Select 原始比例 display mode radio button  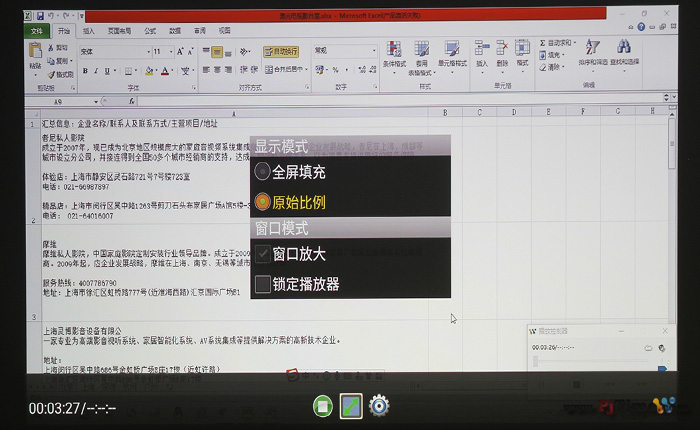pyautogui.click(x=263, y=201)
